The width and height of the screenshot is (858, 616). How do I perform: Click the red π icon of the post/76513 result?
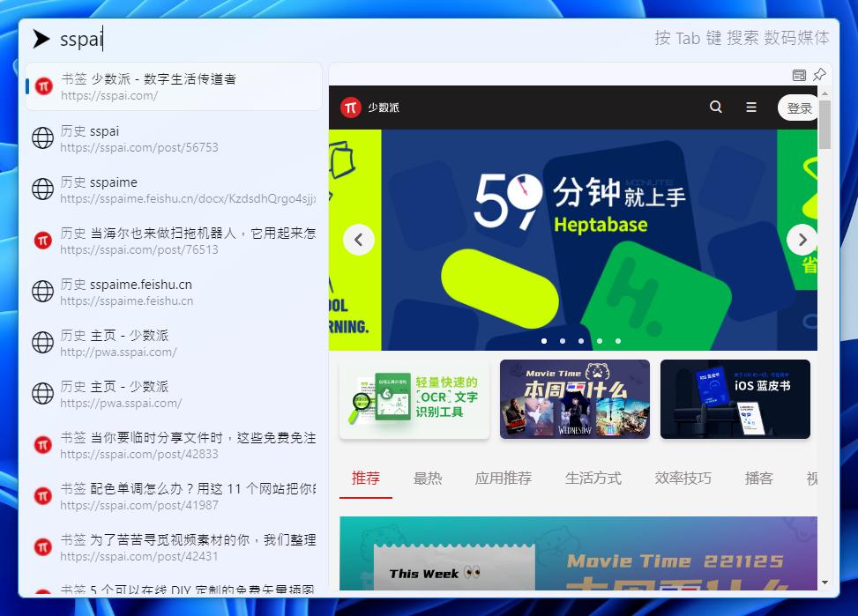tap(42, 241)
